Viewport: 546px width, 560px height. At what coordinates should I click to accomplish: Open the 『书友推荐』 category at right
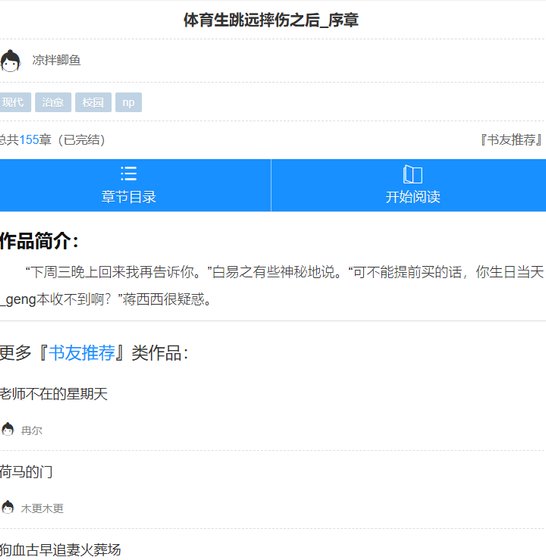coord(511,140)
